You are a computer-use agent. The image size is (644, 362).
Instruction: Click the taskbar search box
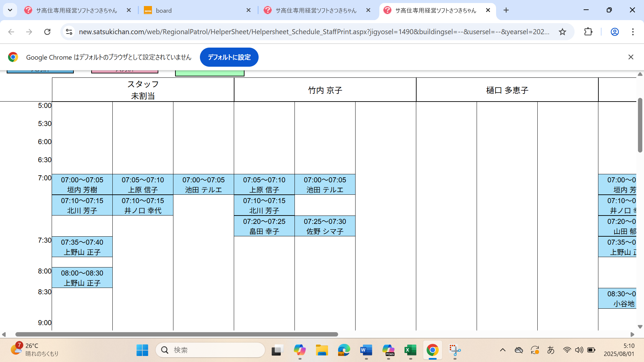tap(210, 350)
